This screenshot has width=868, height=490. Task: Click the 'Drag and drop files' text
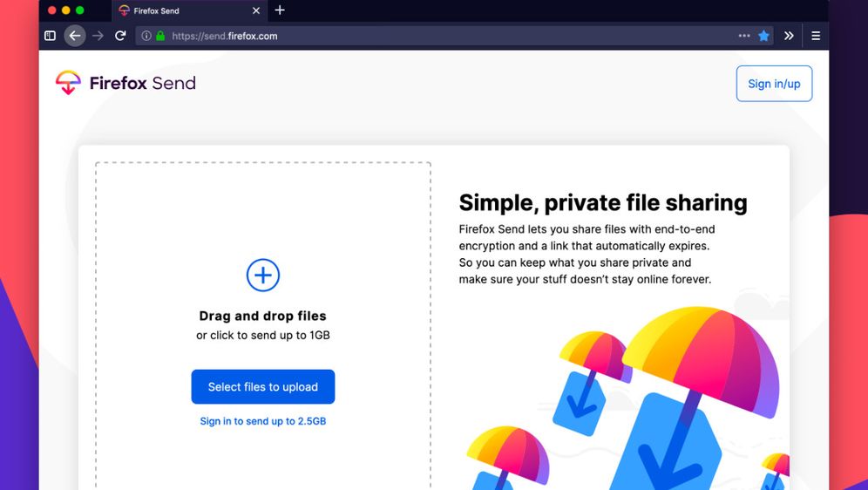coord(263,316)
